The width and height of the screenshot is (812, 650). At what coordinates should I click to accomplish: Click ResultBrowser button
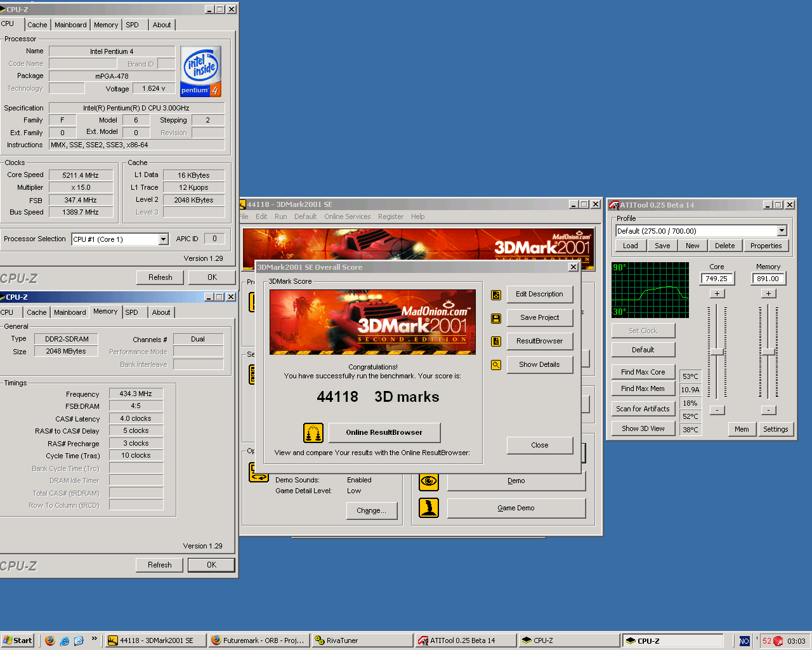point(539,342)
